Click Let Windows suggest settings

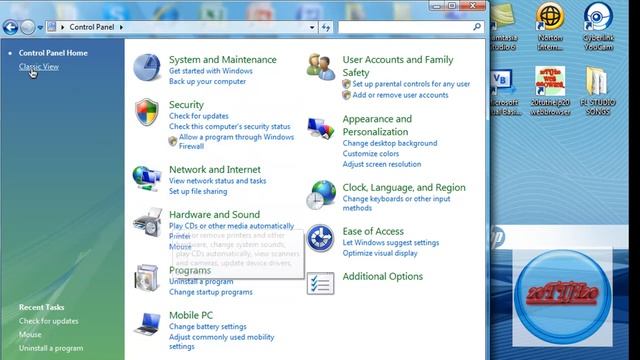click(x=391, y=243)
